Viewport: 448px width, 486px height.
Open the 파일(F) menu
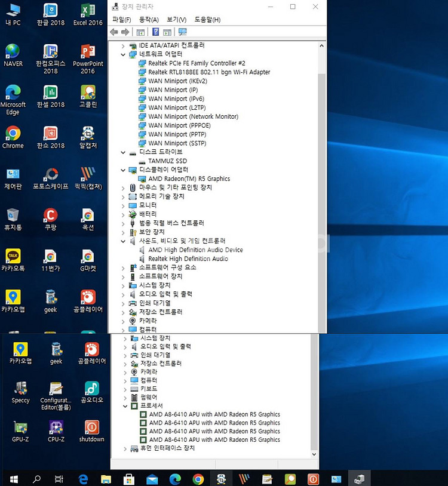(x=121, y=20)
